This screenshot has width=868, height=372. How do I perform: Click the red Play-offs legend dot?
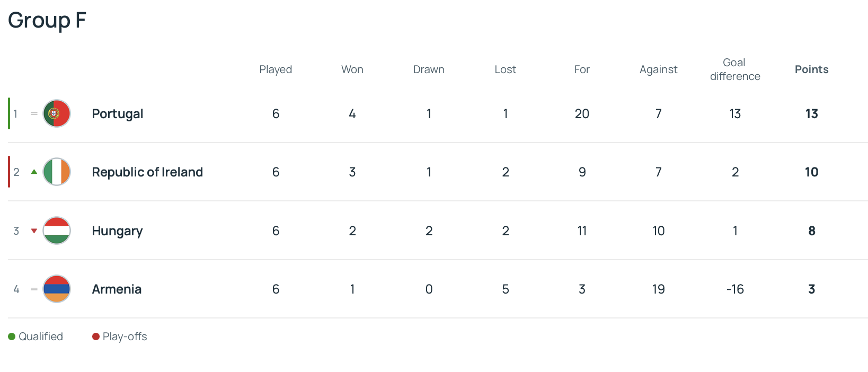click(96, 336)
